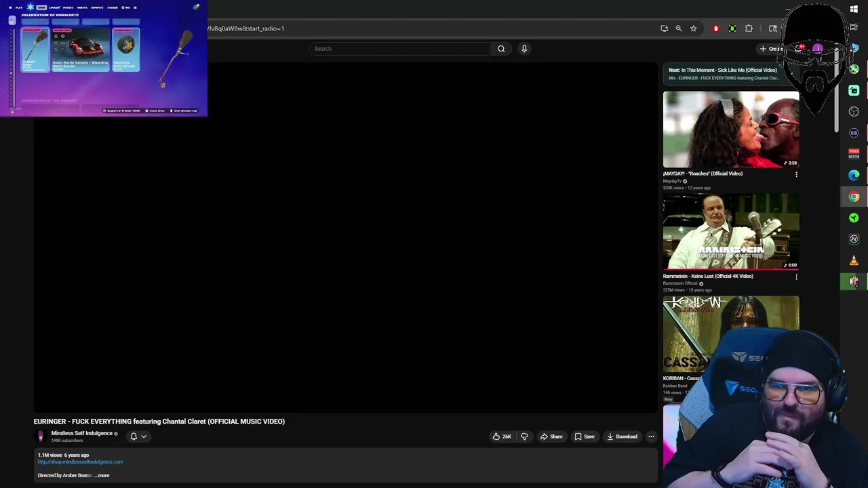Screen dimensions: 868x488
Task: Select COMPETE tab in game overlay
Action: pyautogui.click(x=97, y=7)
